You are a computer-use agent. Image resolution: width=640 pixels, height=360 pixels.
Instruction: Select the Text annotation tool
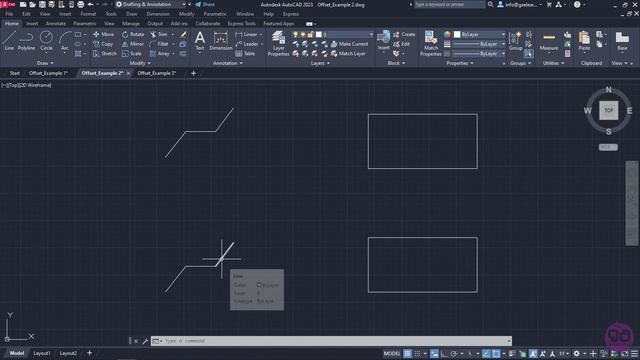click(200, 41)
